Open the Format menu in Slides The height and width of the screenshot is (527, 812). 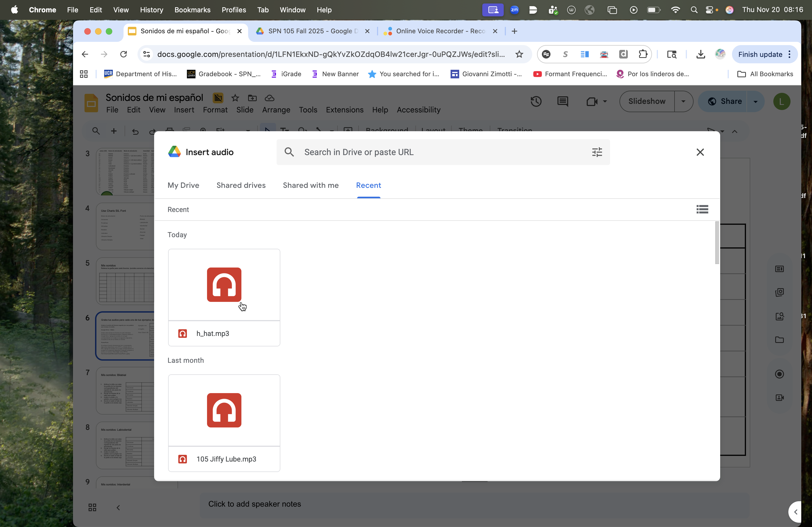pos(215,110)
